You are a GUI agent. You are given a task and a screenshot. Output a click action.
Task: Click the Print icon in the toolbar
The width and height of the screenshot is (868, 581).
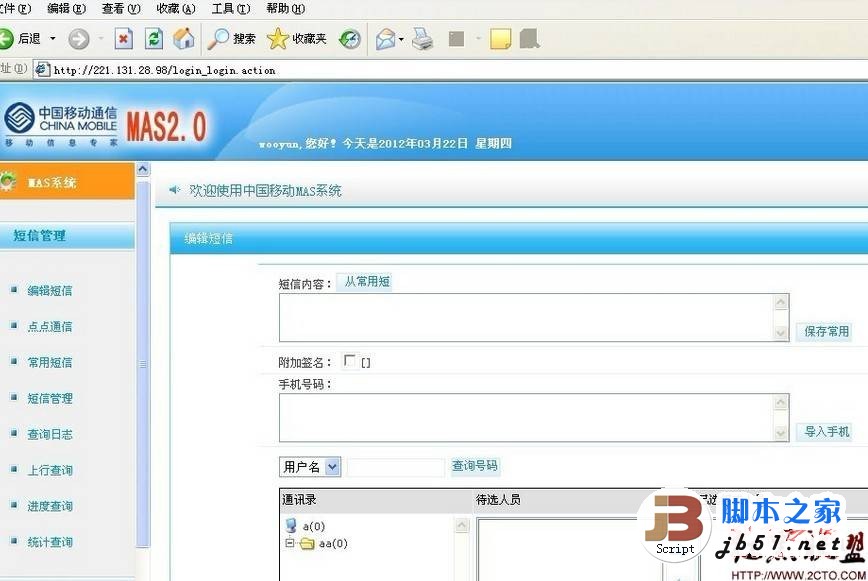[x=422, y=38]
